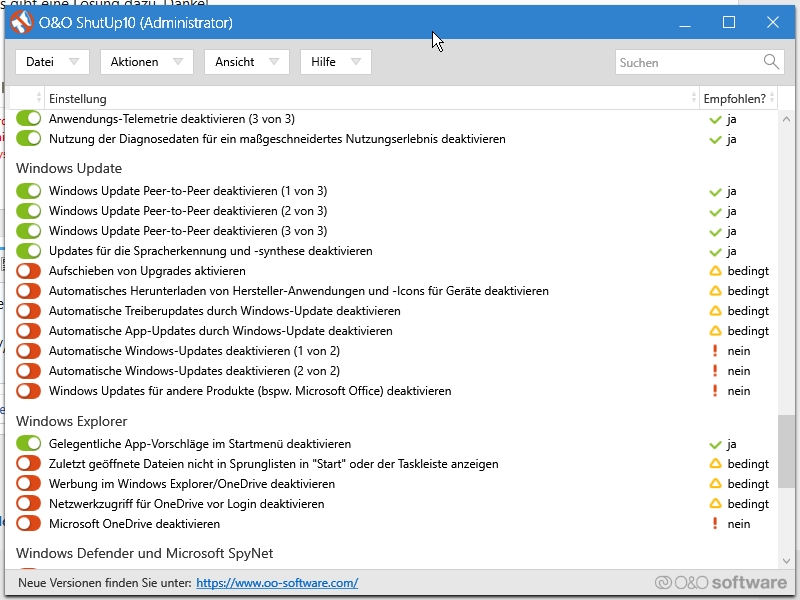Click sort arrows beside the Empfohlen? column
Image resolution: width=800 pixels, height=600 pixels.
click(x=772, y=97)
